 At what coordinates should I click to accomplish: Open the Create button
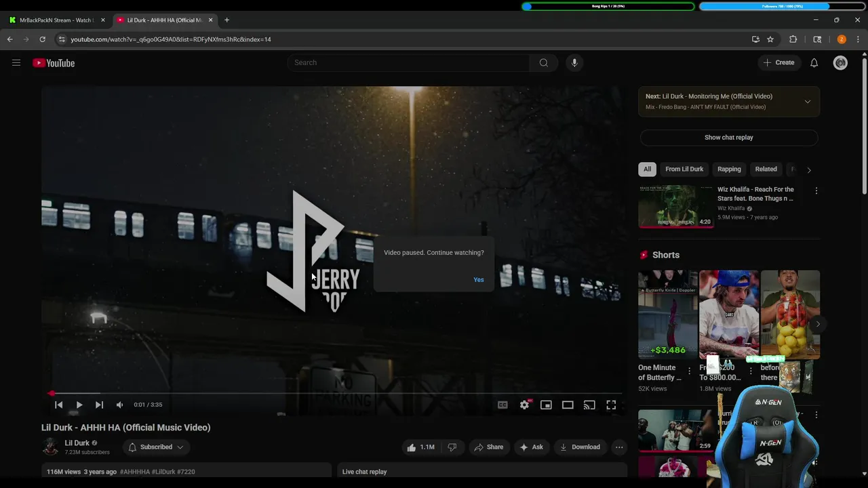coord(778,63)
